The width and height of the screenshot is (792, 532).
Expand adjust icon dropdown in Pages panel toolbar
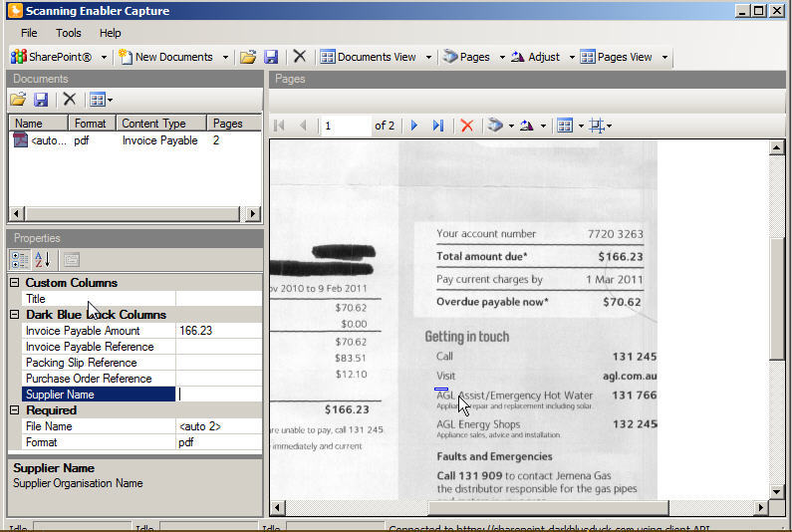click(543, 126)
